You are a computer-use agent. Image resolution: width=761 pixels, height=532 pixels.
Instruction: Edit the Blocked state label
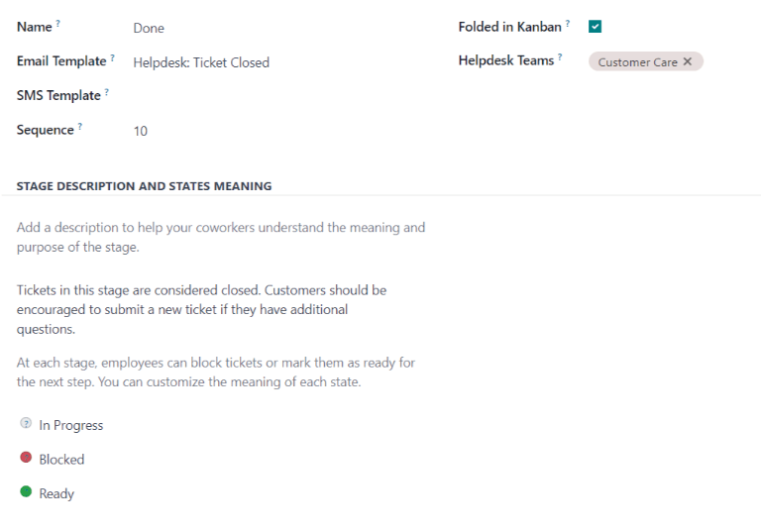(62, 460)
